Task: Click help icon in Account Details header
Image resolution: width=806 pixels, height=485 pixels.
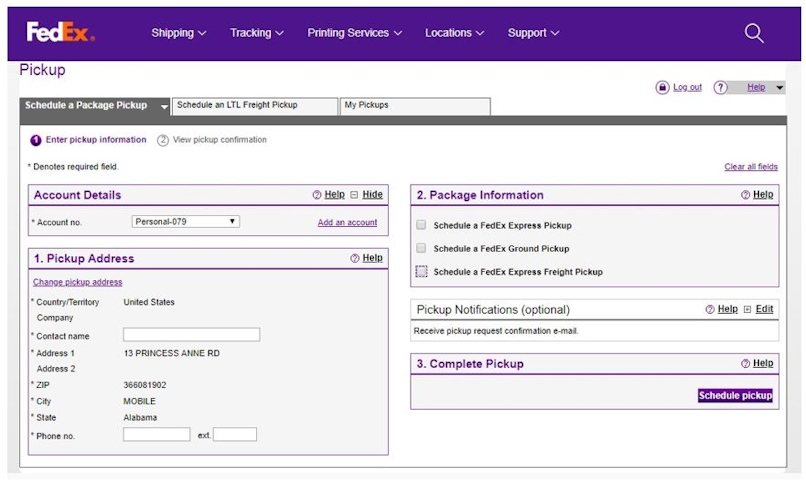Action: [x=317, y=195]
